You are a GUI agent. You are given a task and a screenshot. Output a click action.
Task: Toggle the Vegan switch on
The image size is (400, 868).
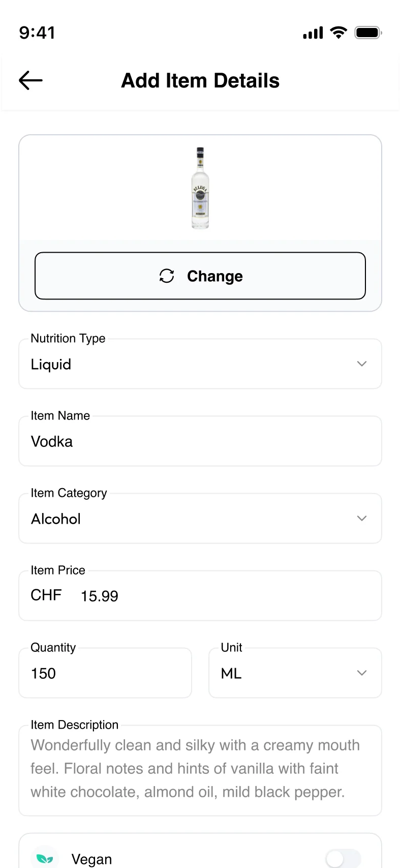click(343, 858)
